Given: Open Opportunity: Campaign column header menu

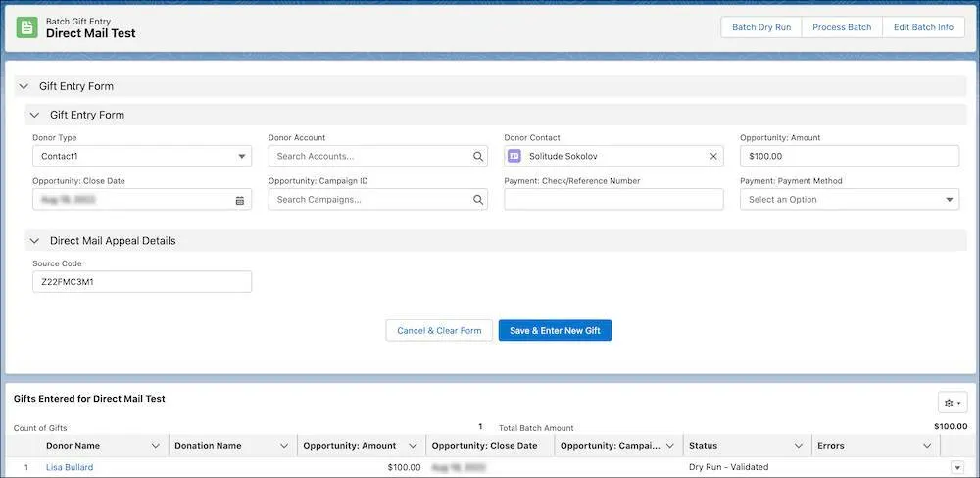Looking at the screenshot, I should pyautogui.click(x=670, y=446).
